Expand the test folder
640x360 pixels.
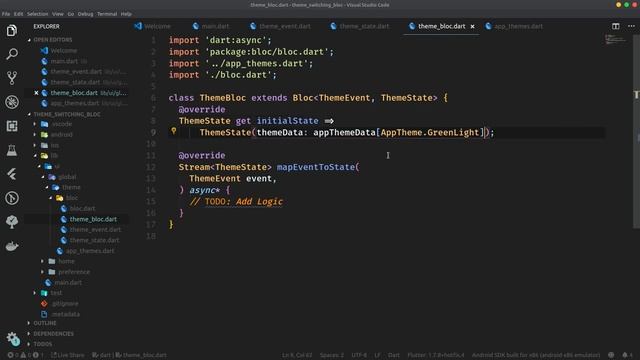point(56,293)
